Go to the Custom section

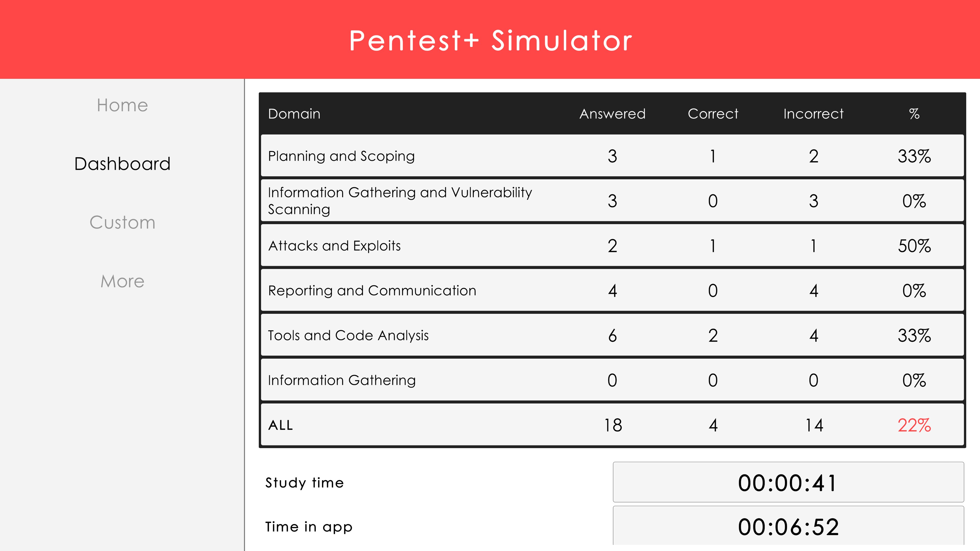[x=122, y=222]
